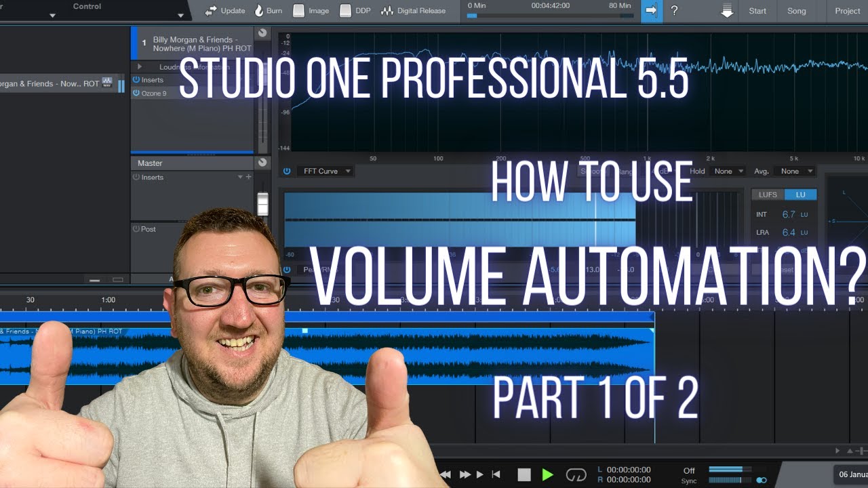Image resolution: width=868 pixels, height=488 pixels.
Task: Open Hold None dropdown
Action: 728,171
